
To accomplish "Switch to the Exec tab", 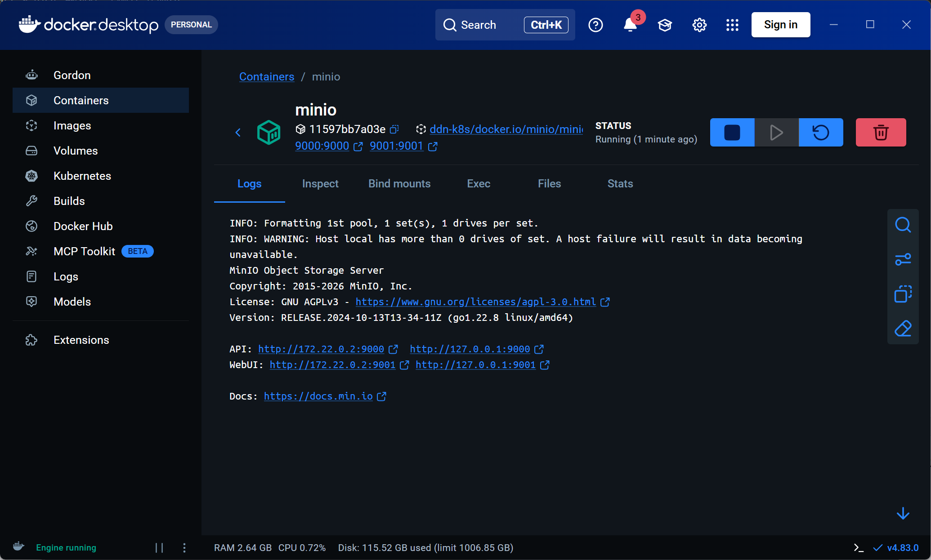I will 479,183.
